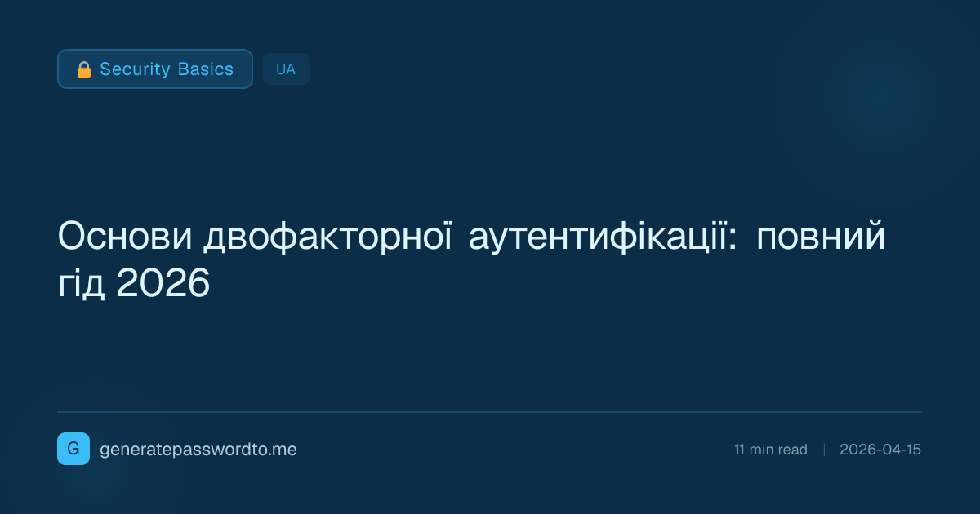Screen dimensions: 980x514
Task: Click the UA language tag
Action: pyautogui.click(x=286, y=69)
